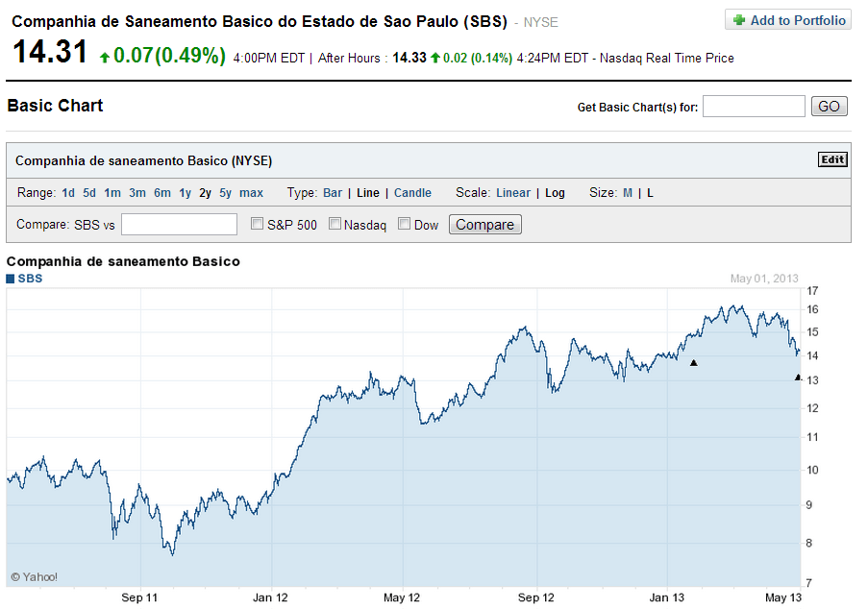This screenshot has width=868, height=609.
Task: Tick the Nasdaq comparison checkbox
Action: 335,224
